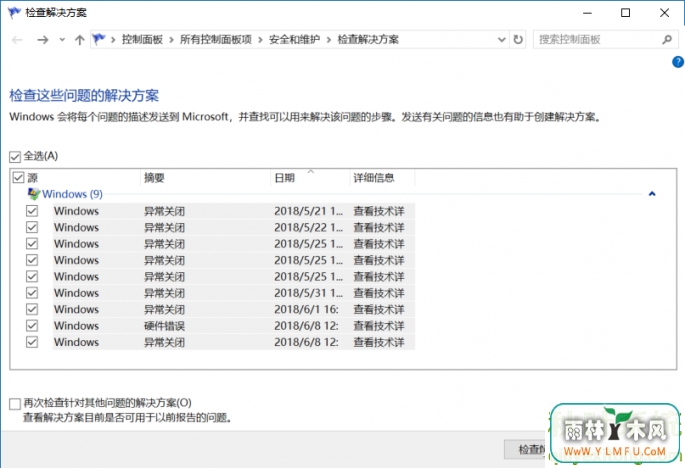Screen dimensions: 685x468
Task: Uncheck the 2018/5/21 entry checkbox
Action: tap(32, 211)
